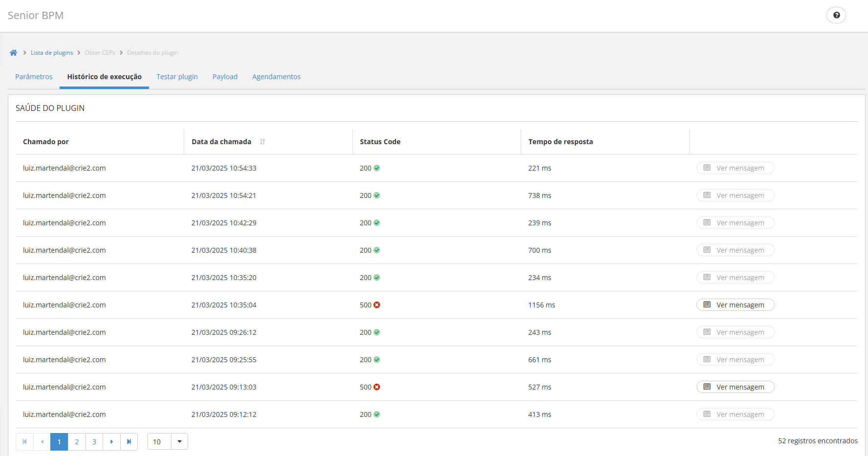Go to page 2 of results
The height and width of the screenshot is (456, 868).
point(77,442)
